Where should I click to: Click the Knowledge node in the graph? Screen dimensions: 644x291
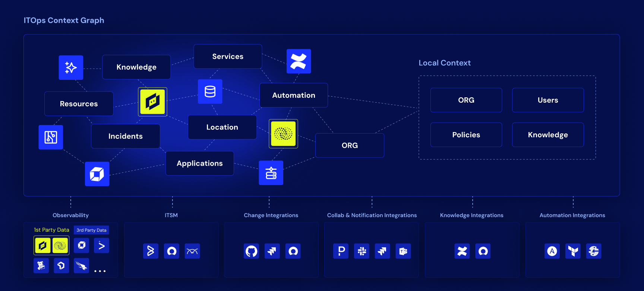coord(136,67)
